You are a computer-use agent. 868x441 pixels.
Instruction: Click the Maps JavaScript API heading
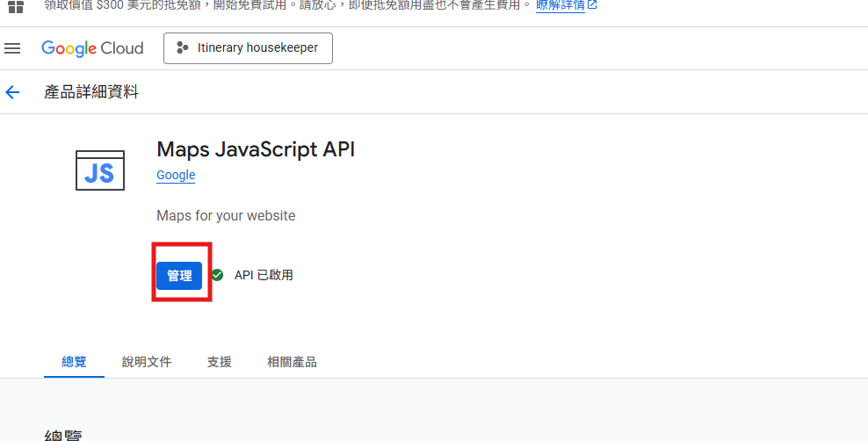(x=256, y=149)
